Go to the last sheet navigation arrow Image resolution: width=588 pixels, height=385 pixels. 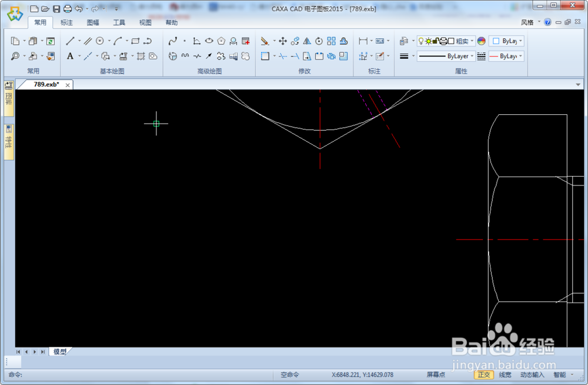(x=43, y=351)
